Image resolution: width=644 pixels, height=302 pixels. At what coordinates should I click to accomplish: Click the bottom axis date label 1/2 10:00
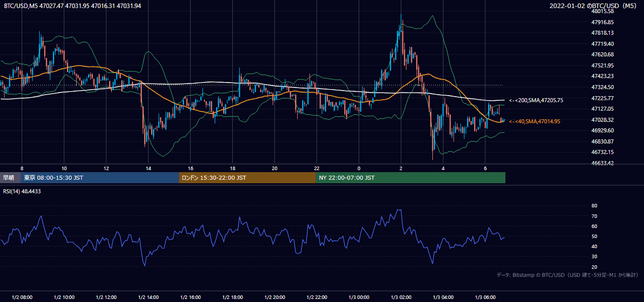click(x=64, y=297)
